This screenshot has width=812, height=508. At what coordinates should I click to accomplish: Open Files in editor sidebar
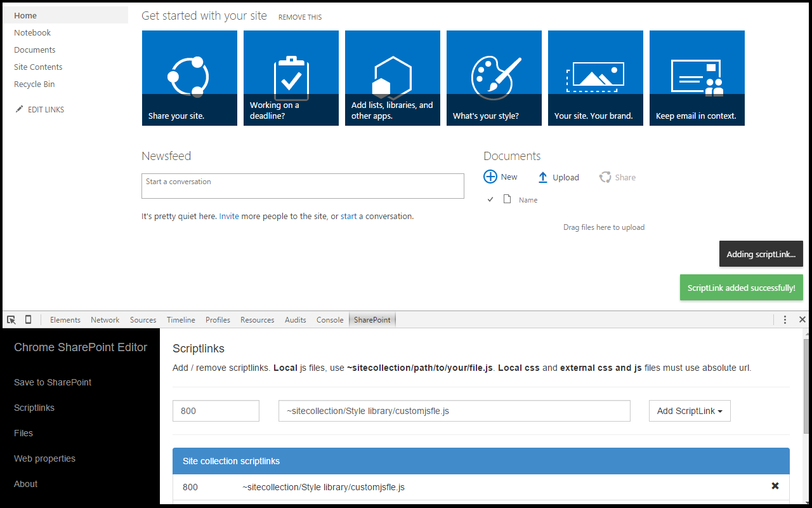pyautogui.click(x=23, y=433)
